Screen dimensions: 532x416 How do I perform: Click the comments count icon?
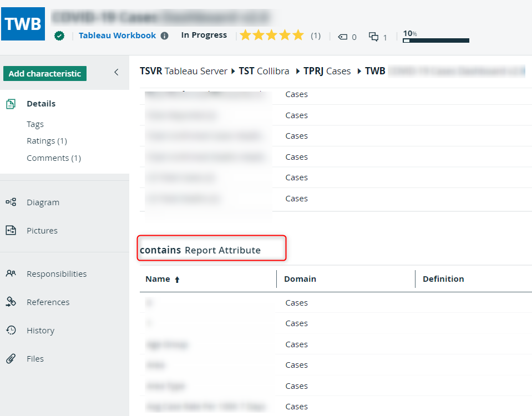coord(373,36)
